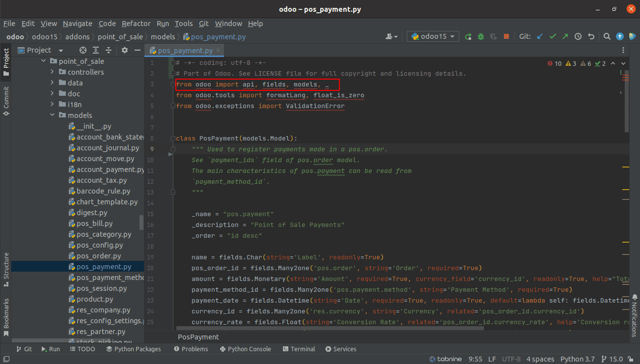Image resolution: width=640 pixels, height=364 pixels.
Task: Open the File menu
Action: point(9,24)
